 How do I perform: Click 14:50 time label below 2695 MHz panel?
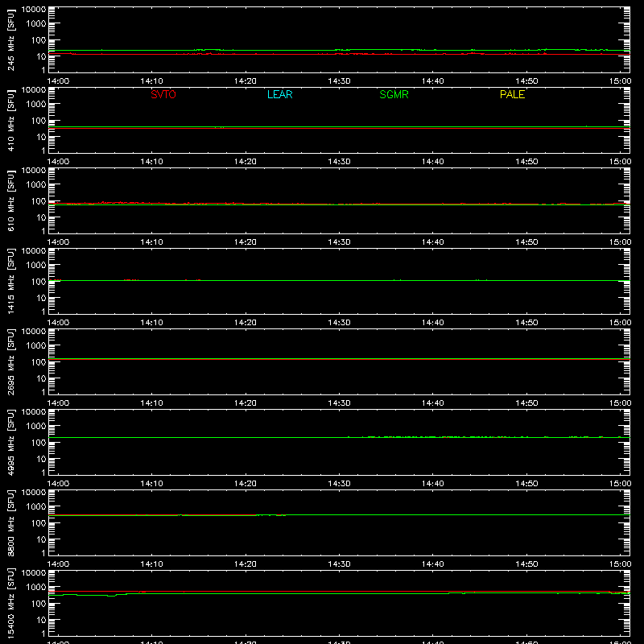pos(526,403)
